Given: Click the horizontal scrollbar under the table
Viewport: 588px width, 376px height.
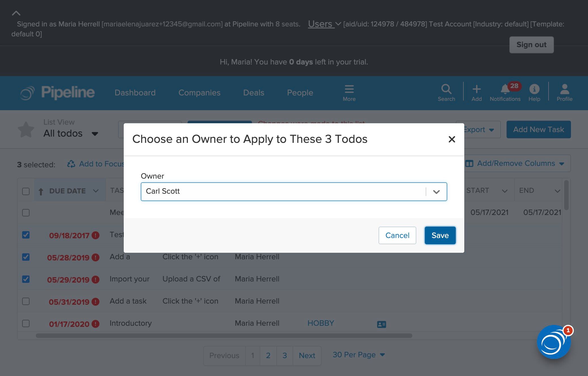Looking at the screenshot, I should point(224,336).
